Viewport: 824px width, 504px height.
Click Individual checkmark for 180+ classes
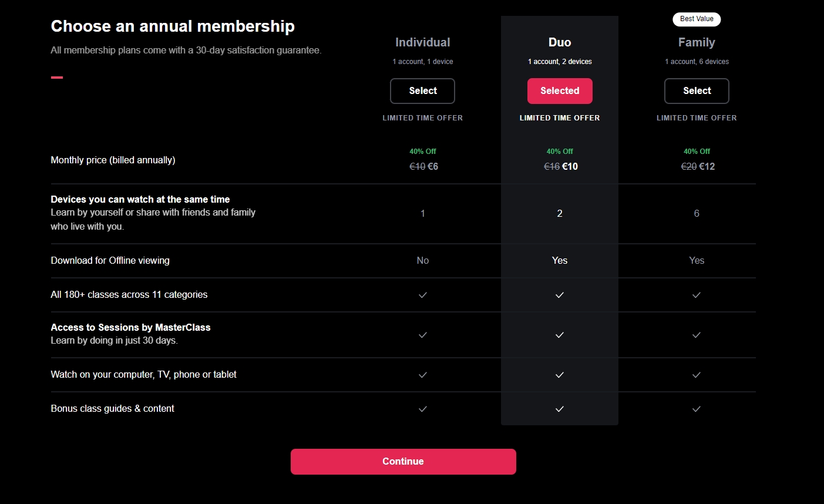[422, 295]
